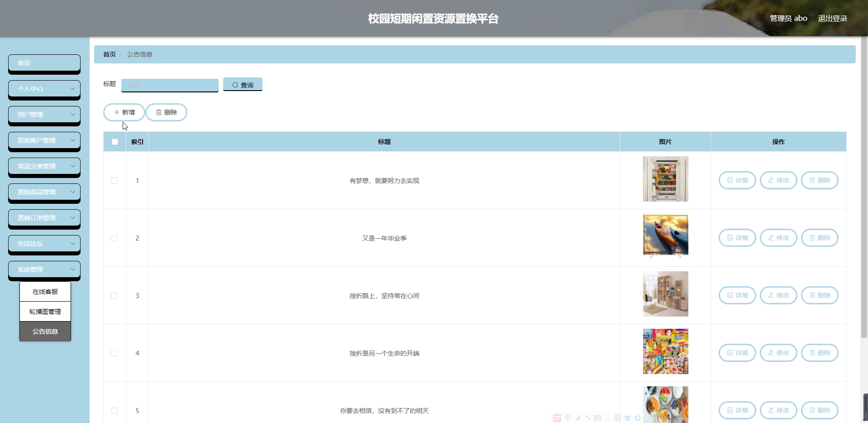Click the title text 挫折是另一个生命的开端
The height and width of the screenshot is (423, 868).
pyautogui.click(x=384, y=353)
